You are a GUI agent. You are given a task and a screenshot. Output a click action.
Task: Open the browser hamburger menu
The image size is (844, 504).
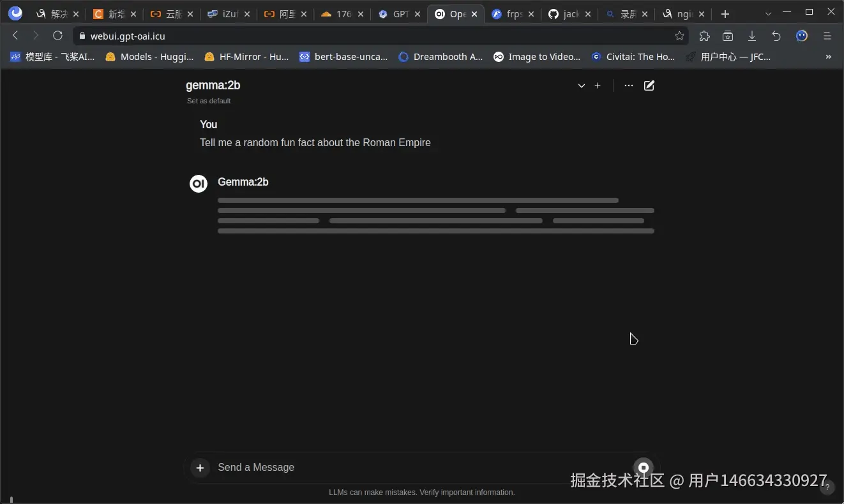click(827, 36)
